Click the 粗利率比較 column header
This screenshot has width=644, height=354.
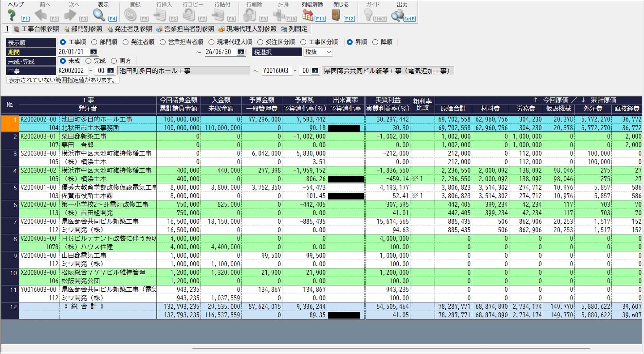coord(422,104)
